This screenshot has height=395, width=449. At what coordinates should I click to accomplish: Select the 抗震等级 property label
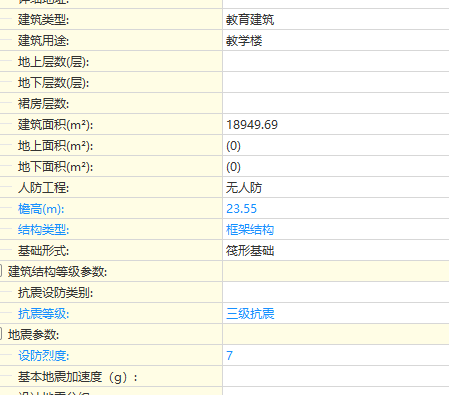click(43, 314)
